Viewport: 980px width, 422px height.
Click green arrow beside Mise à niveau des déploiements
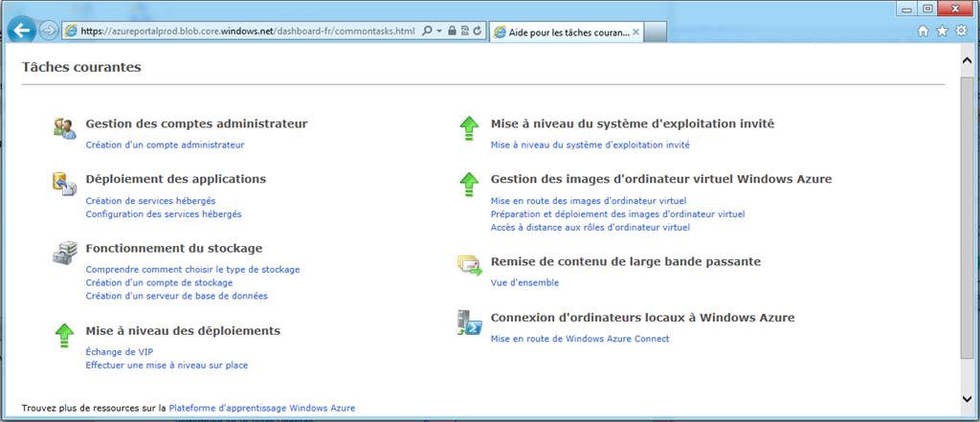pos(64,335)
